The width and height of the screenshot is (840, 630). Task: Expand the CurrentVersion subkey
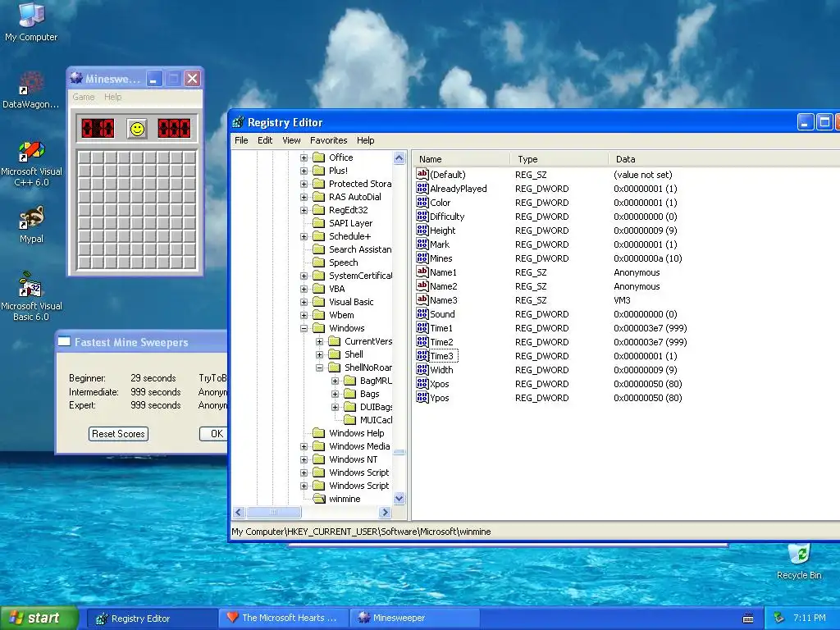click(x=319, y=341)
